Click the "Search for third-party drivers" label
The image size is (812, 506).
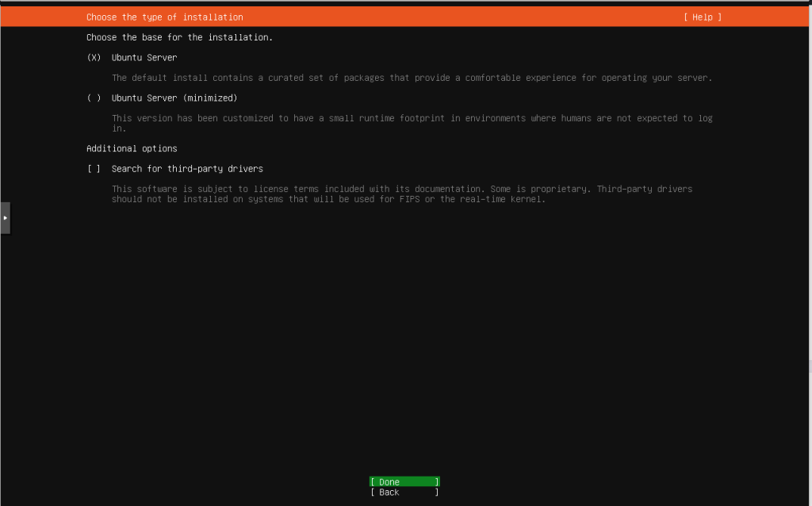tap(187, 169)
